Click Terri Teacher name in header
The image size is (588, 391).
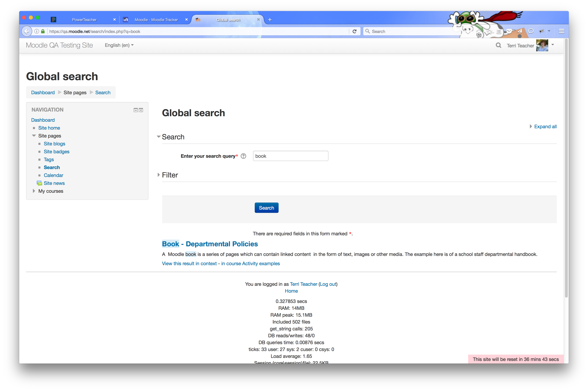coord(520,46)
